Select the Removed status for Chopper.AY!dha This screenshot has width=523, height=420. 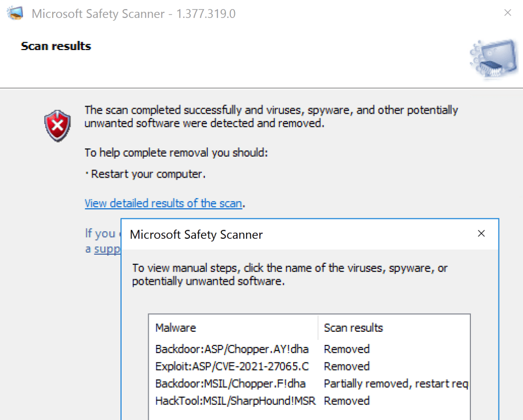(347, 350)
